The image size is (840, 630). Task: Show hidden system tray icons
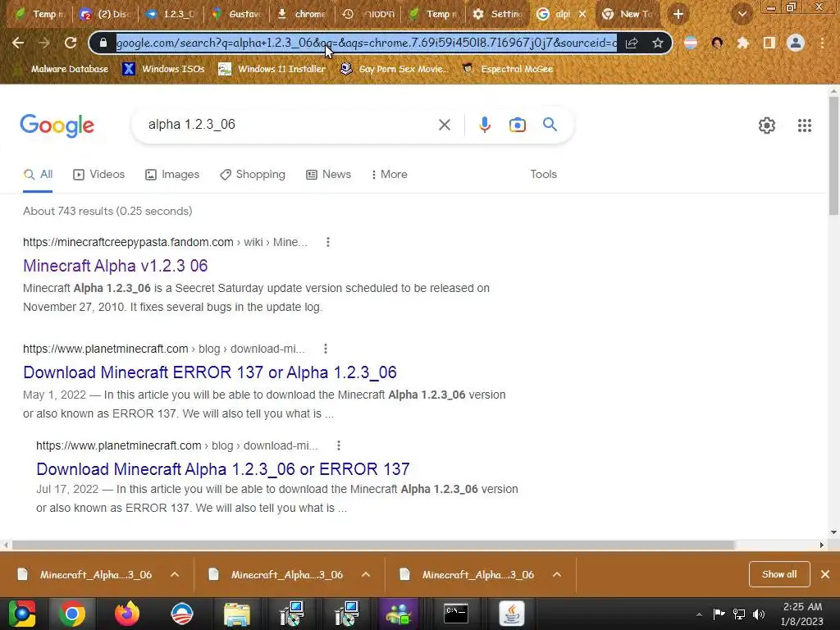[699, 614]
